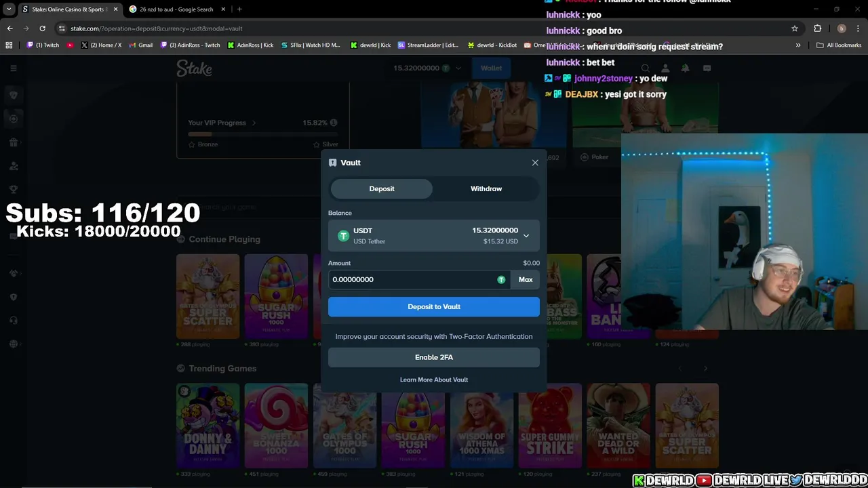Open the Stake chat icon in header

click(707, 68)
